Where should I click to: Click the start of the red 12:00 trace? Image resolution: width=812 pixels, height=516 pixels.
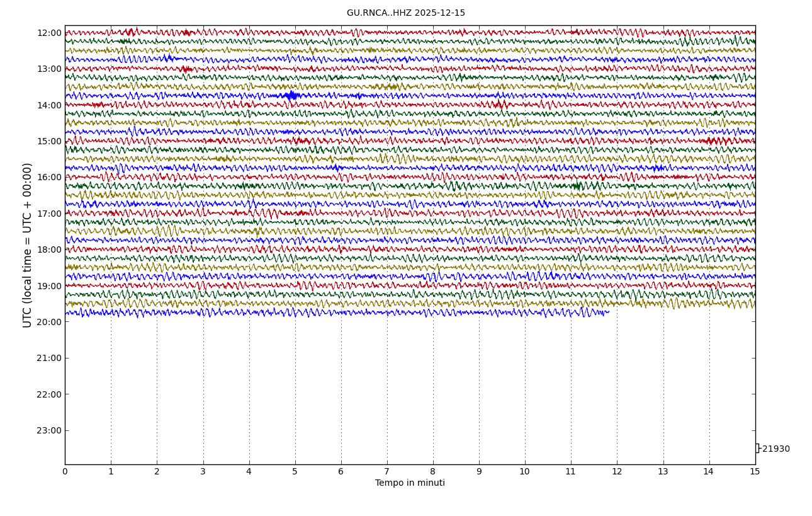coord(67,32)
